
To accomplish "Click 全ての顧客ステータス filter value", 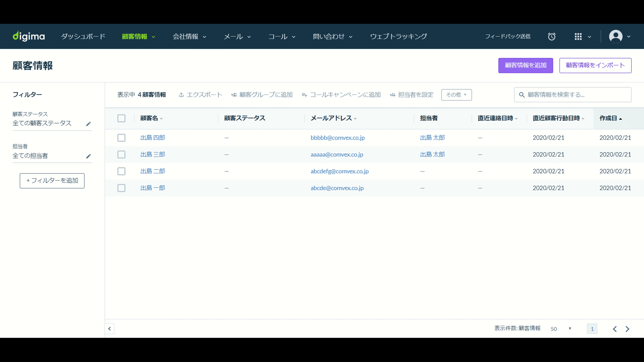I will [x=42, y=123].
